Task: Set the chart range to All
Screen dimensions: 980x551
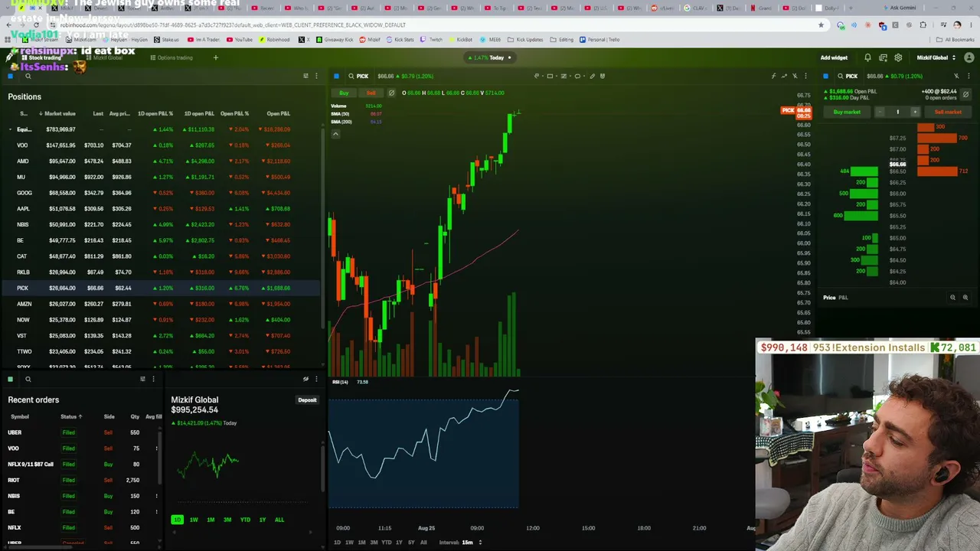Action: tap(423, 543)
